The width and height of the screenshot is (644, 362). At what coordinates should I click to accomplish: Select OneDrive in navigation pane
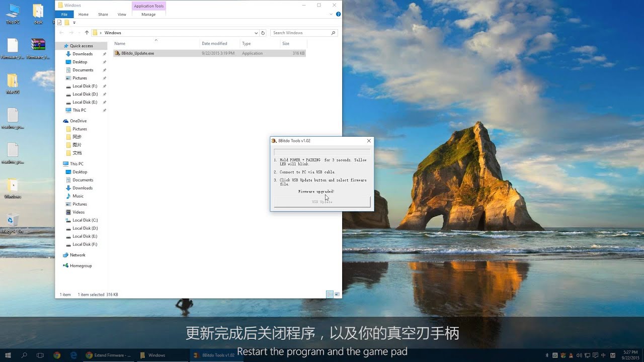coord(78,121)
